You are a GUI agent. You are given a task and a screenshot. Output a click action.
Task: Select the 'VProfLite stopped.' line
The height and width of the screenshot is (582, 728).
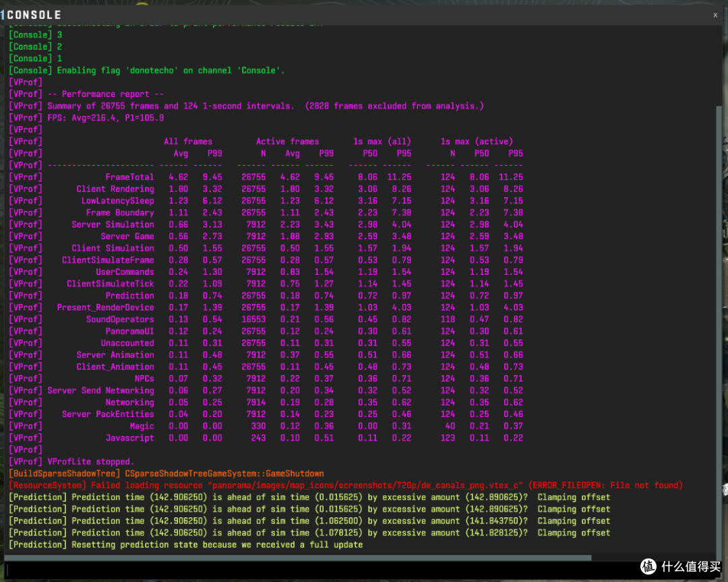(72, 462)
